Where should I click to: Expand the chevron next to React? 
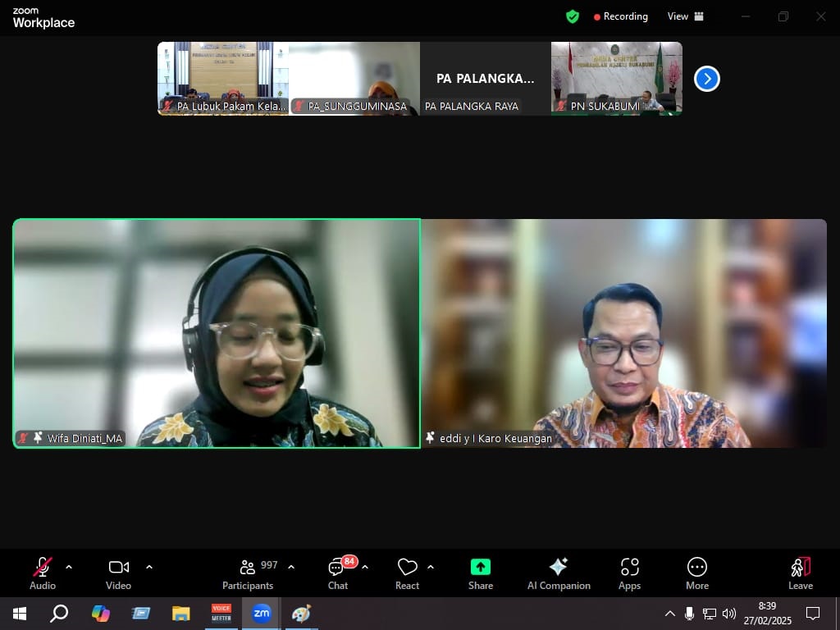point(431,567)
